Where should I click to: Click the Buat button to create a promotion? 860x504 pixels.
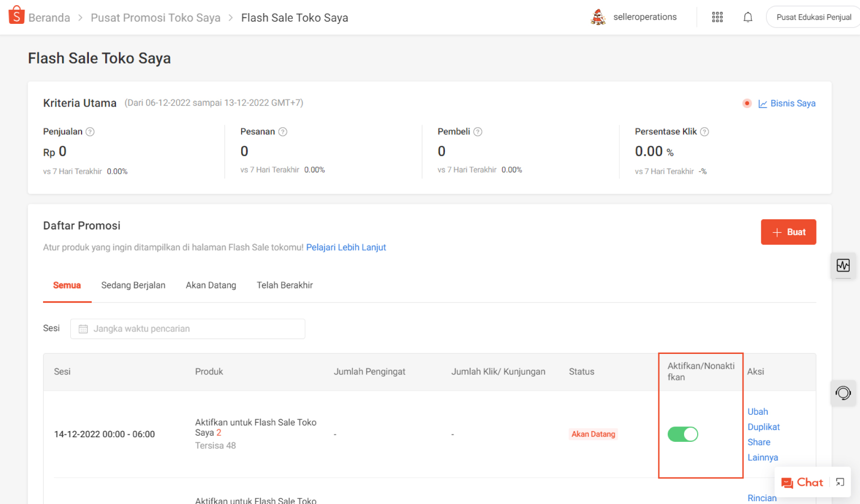coord(788,232)
